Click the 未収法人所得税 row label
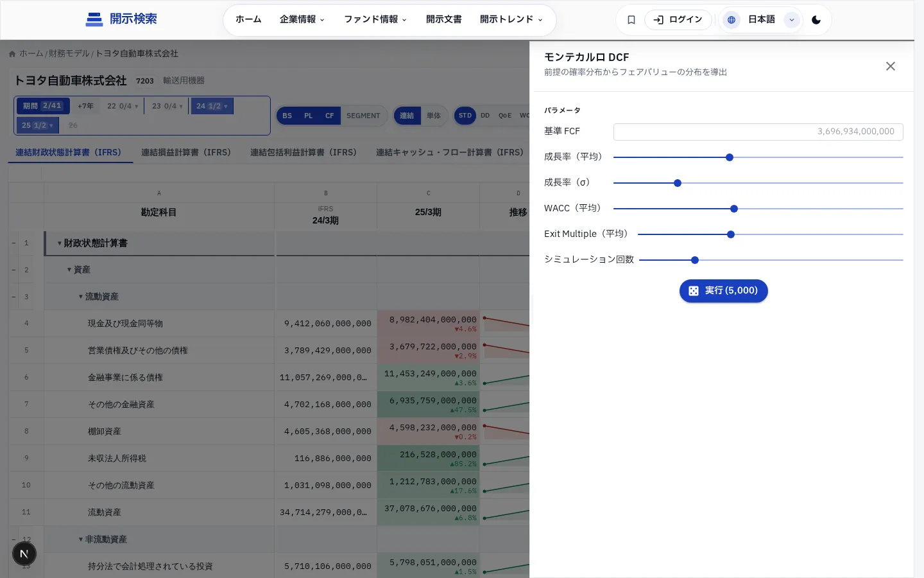Screen dimensions: 924x578 click(117, 459)
